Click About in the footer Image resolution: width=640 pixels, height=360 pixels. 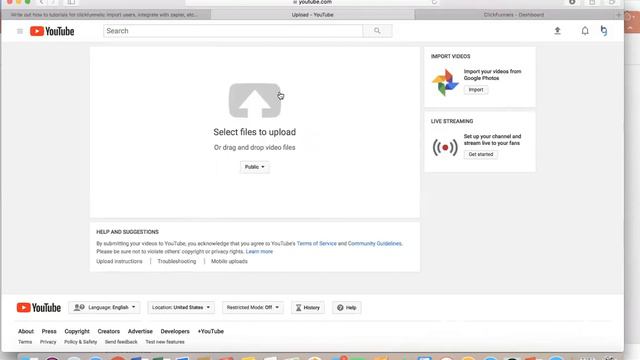pyautogui.click(x=26, y=331)
